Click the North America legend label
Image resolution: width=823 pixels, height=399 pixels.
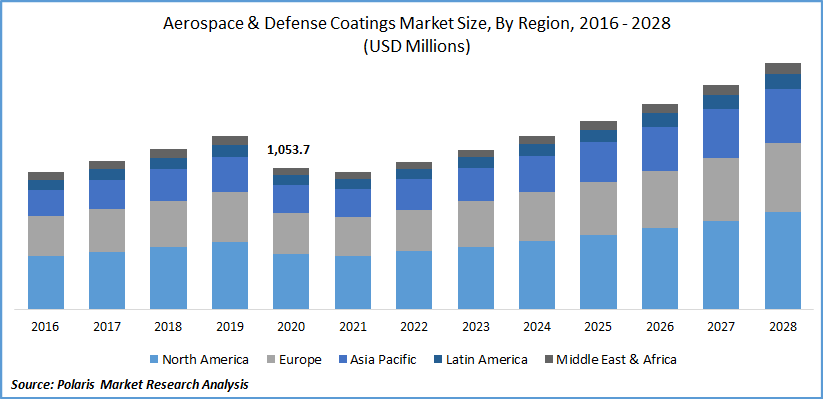205,360
